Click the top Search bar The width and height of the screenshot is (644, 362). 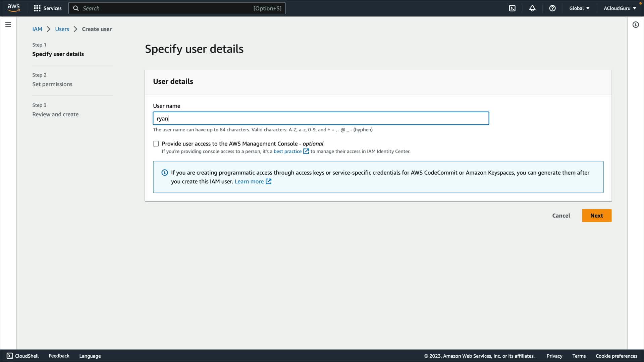(177, 8)
